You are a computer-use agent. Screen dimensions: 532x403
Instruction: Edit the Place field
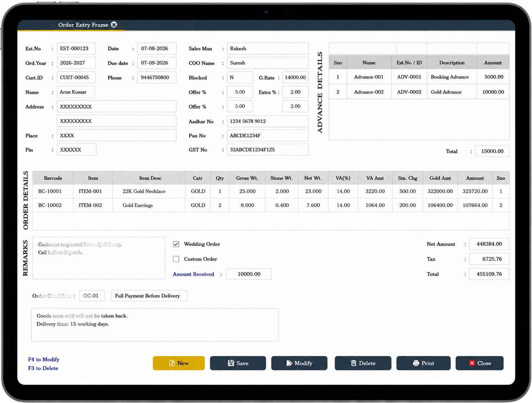(x=116, y=135)
